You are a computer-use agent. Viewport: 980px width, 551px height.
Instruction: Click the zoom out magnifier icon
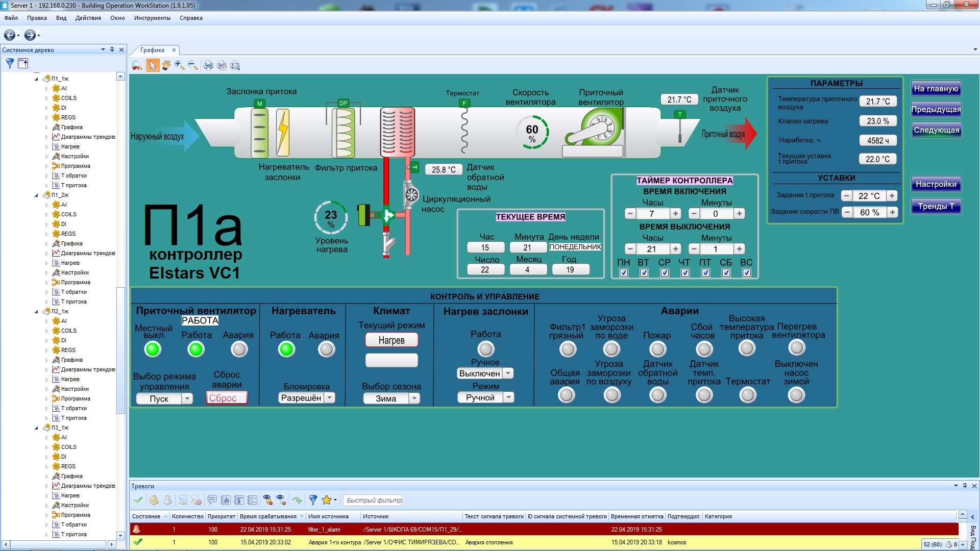click(192, 65)
